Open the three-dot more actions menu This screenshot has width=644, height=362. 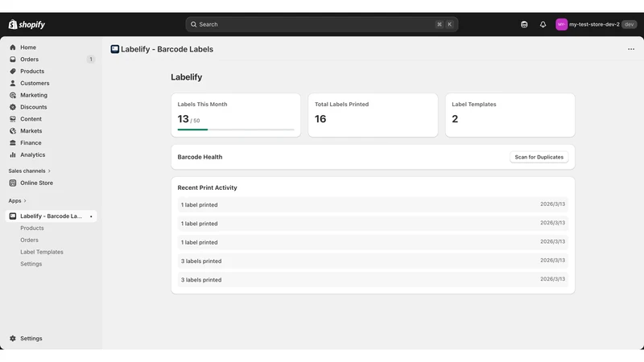[x=631, y=49]
